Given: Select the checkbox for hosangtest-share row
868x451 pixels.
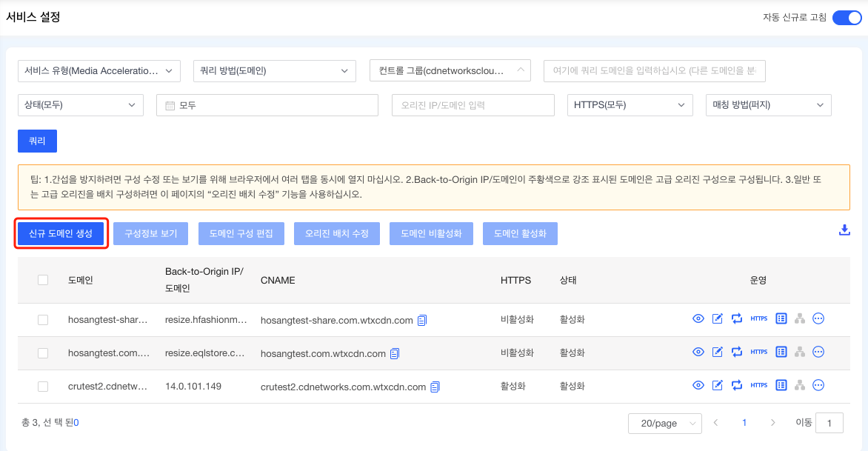Looking at the screenshot, I should [x=43, y=320].
